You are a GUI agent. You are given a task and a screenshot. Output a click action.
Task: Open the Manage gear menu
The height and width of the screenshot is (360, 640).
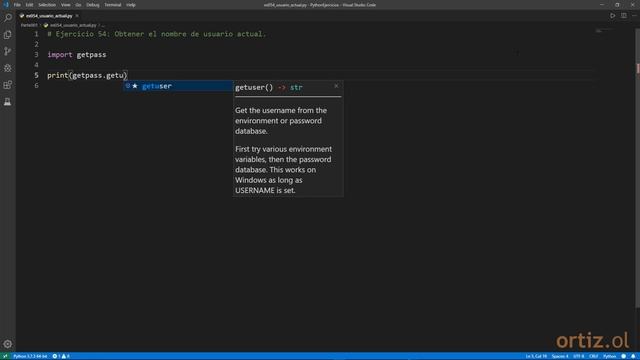8,344
